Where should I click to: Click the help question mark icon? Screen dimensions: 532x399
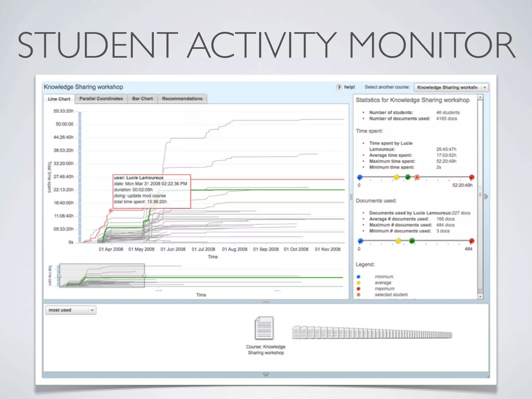[x=339, y=87]
